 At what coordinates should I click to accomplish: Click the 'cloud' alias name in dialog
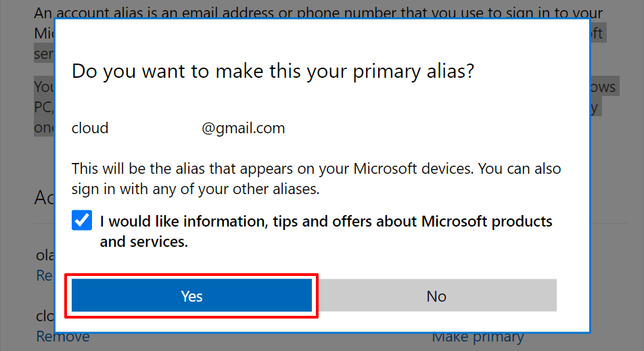[x=90, y=128]
